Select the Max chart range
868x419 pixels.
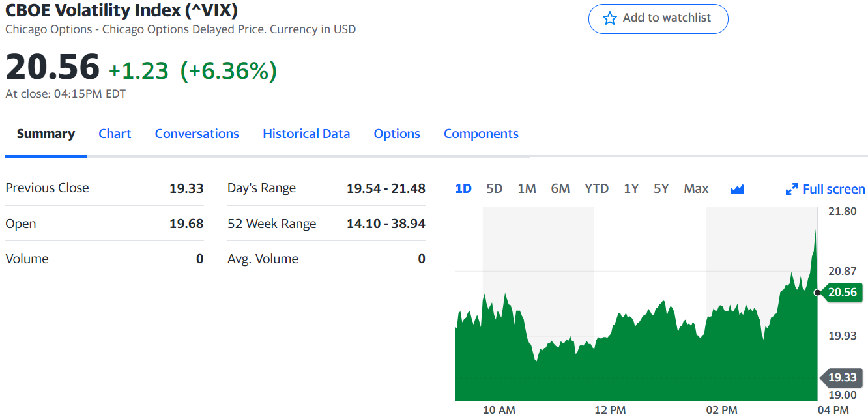[696, 188]
